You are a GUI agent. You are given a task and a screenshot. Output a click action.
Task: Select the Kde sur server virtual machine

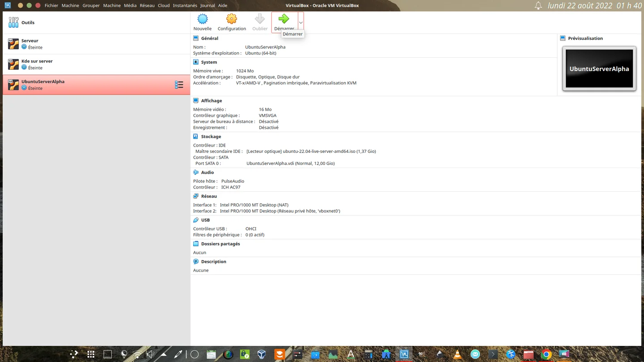pos(97,64)
